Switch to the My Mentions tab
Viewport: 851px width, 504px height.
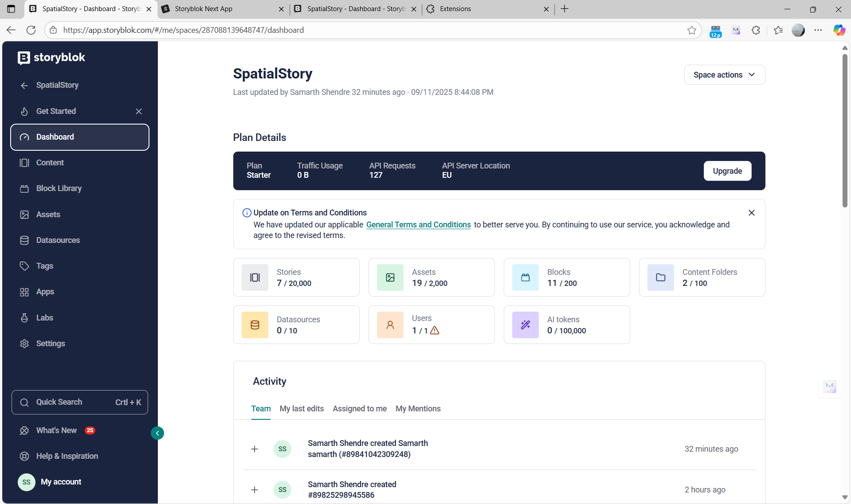pyautogui.click(x=418, y=409)
